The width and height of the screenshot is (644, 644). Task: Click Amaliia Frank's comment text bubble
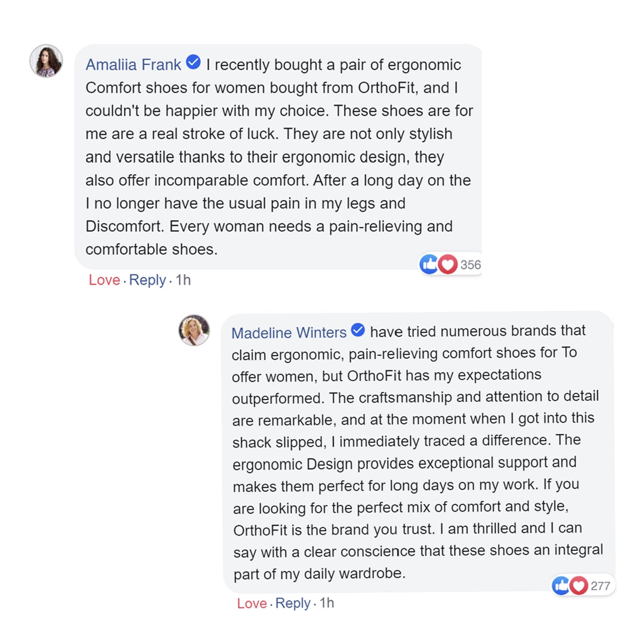pyautogui.click(x=278, y=158)
